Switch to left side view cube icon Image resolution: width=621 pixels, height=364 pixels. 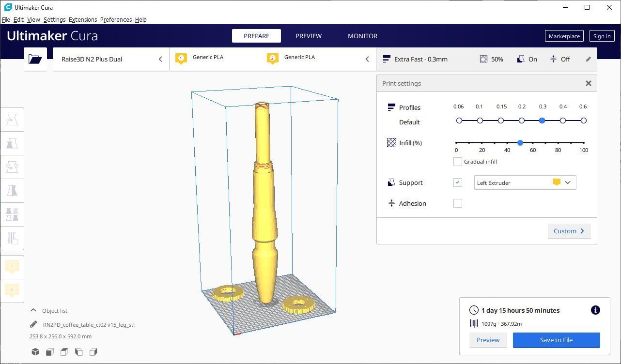coord(79,352)
